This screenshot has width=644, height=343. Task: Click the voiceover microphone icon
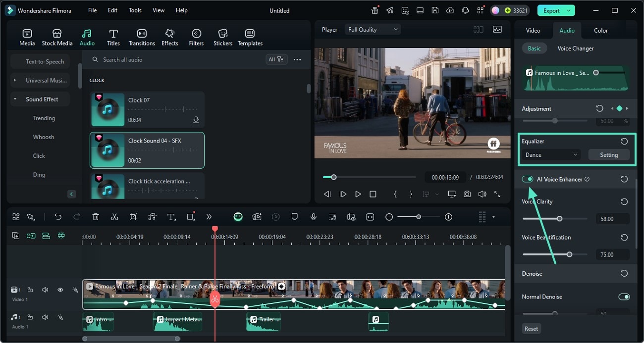tap(313, 217)
